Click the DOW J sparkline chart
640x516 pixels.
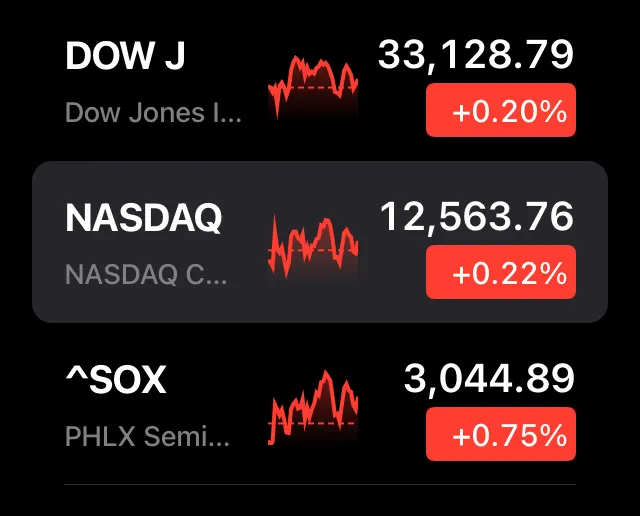point(313,86)
